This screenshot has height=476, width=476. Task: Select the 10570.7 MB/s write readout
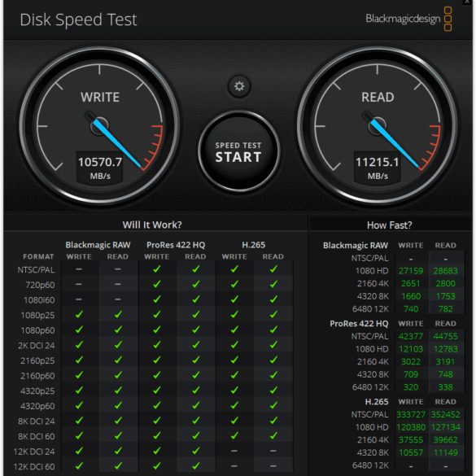click(x=100, y=168)
